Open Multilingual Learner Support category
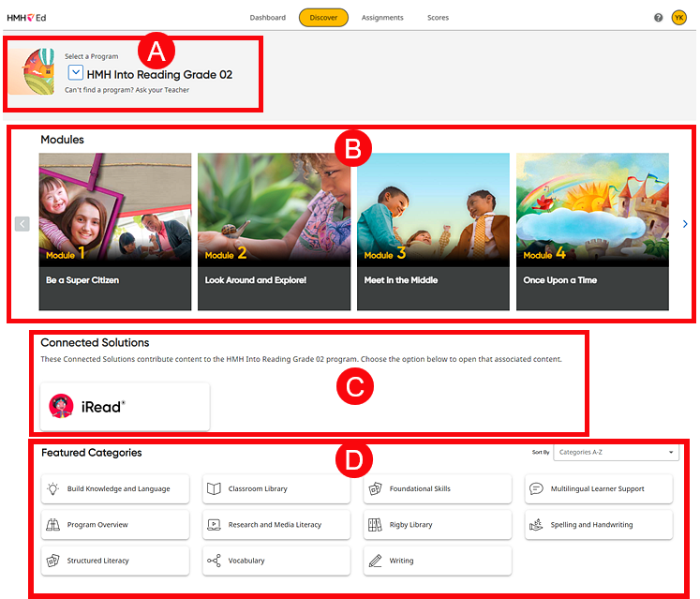This screenshot has width=700, height=599. click(599, 488)
